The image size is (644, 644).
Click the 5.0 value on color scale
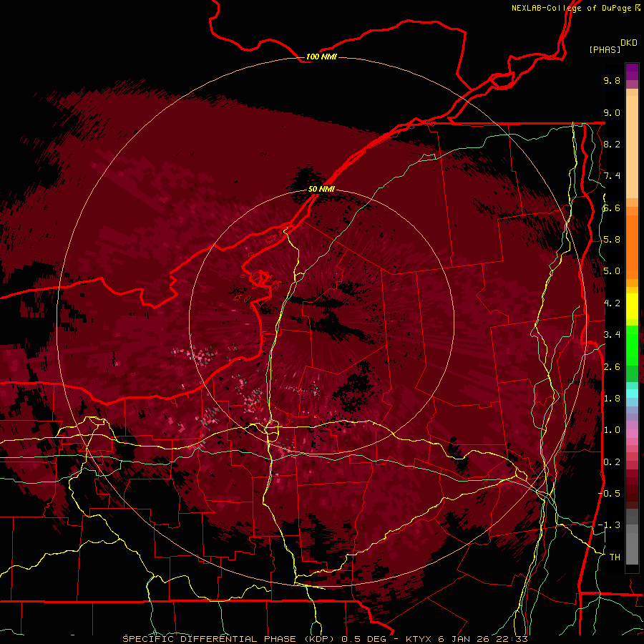pyautogui.click(x=612, y=271)
